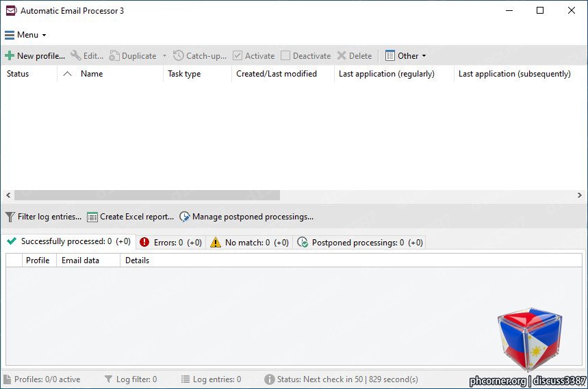This screenshot has height=389, width=588.
Task: Click the Created/Last modified column header
Action: (283, 74)
